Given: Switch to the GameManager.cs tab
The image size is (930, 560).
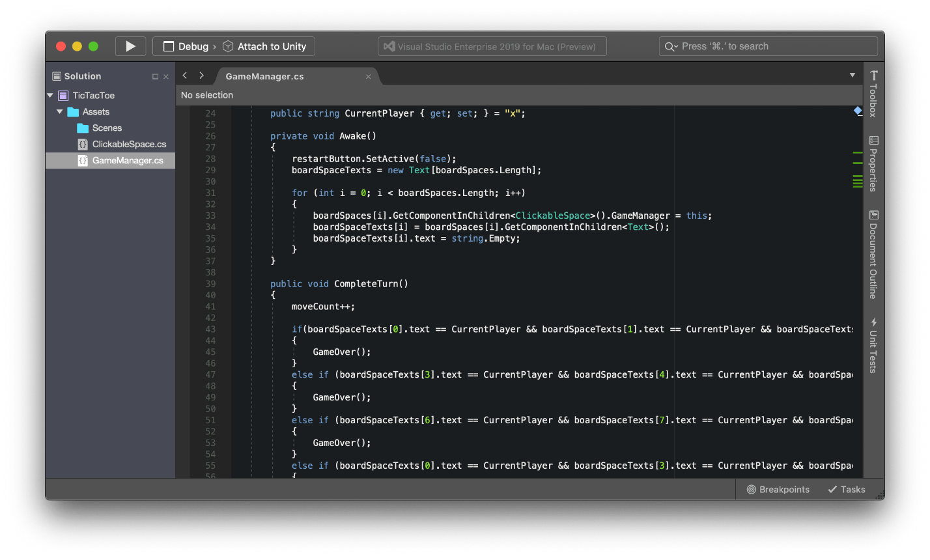Looking at the screenshot, I should coord(264,76).
